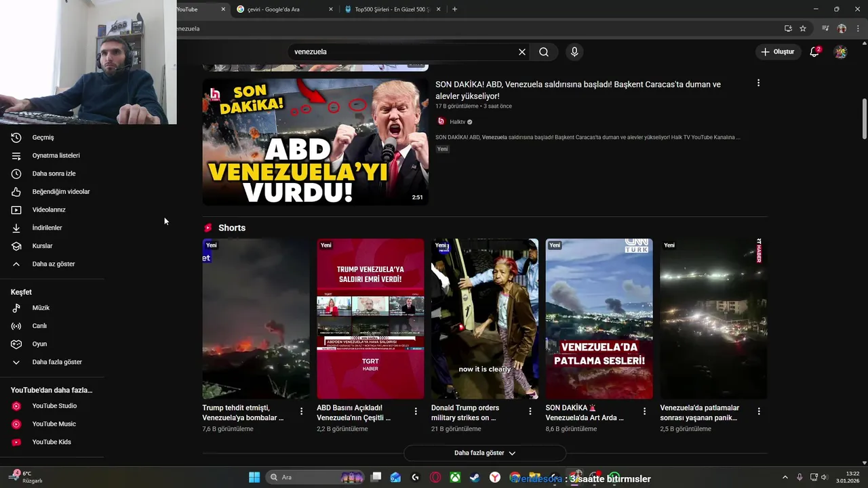Open YouTube Kids link

coord(52,442)
